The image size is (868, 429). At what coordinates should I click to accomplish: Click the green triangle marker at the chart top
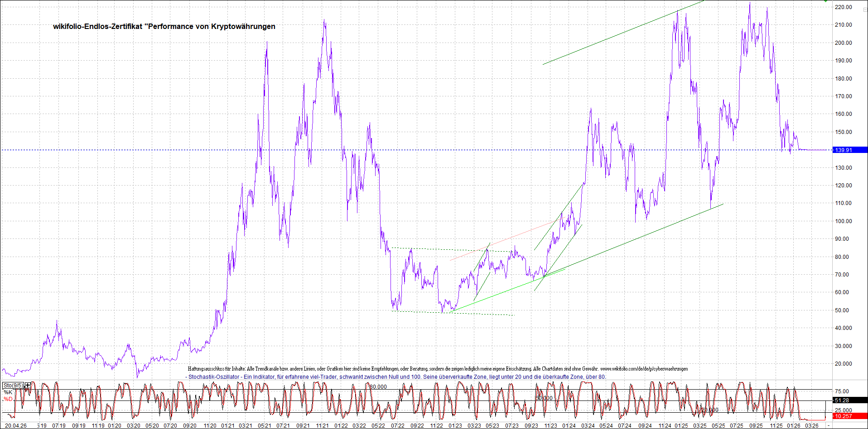pyautogui.click(x=826, y=1)
